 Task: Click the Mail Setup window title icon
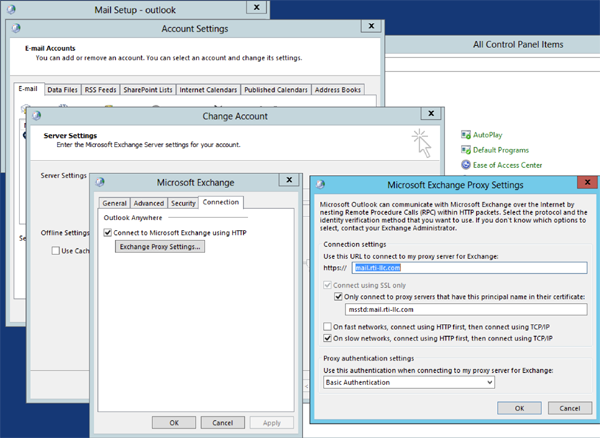point(11,10)
